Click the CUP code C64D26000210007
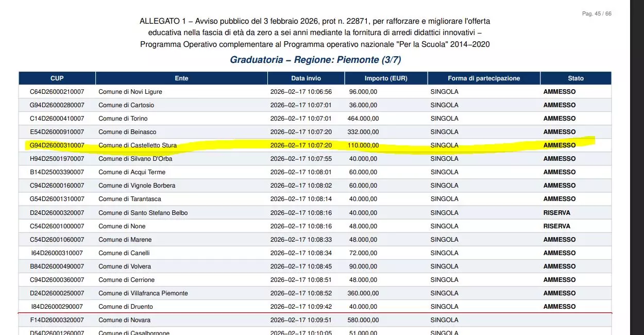This screenshot has height=335, width=644. pos(57,92)
